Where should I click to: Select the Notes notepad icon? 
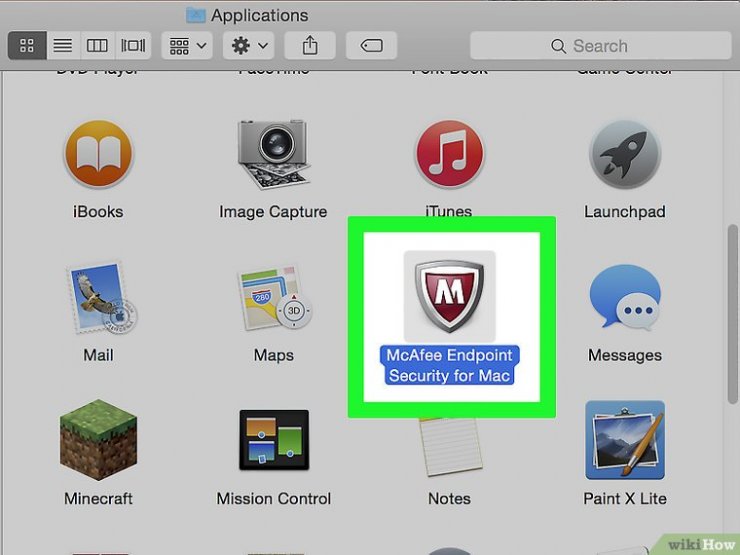[451, 446]
